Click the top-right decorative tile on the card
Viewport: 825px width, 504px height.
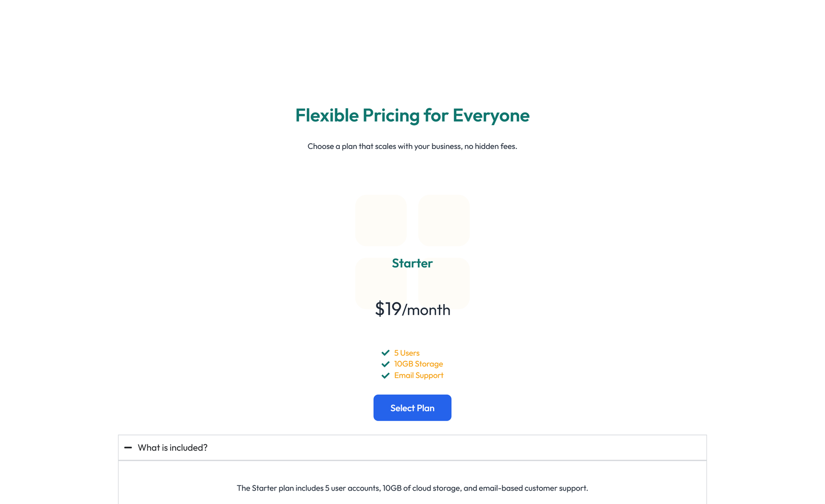[x=443, y=220]
